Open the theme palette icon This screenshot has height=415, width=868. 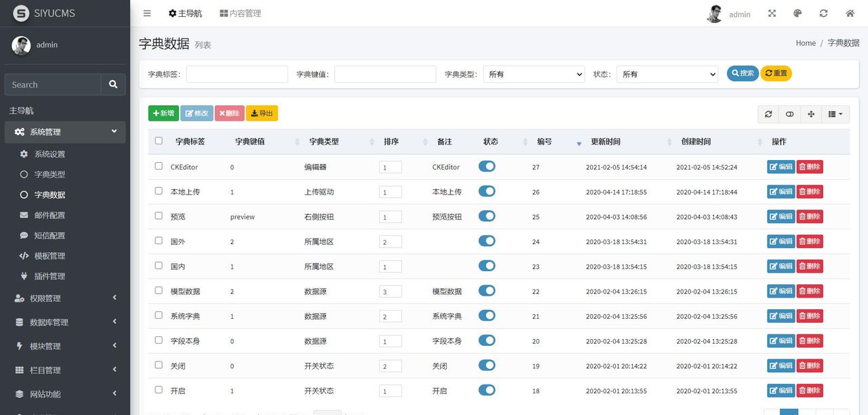(x=797, y=13)
